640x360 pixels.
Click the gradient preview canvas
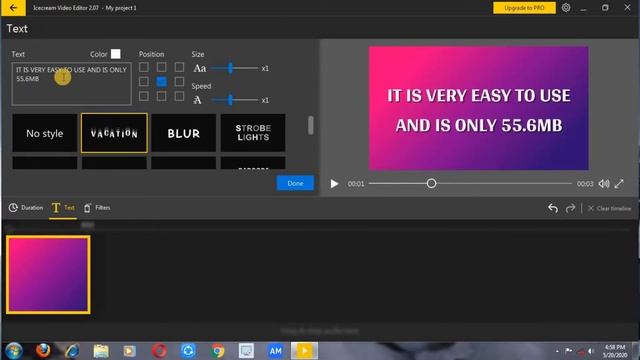click(478, 108)
